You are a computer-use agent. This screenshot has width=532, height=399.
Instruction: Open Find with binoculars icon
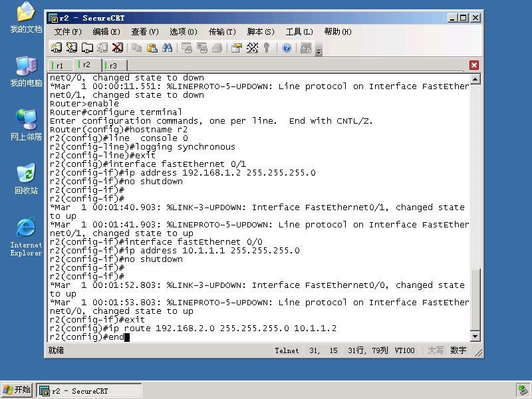point(168,48)
